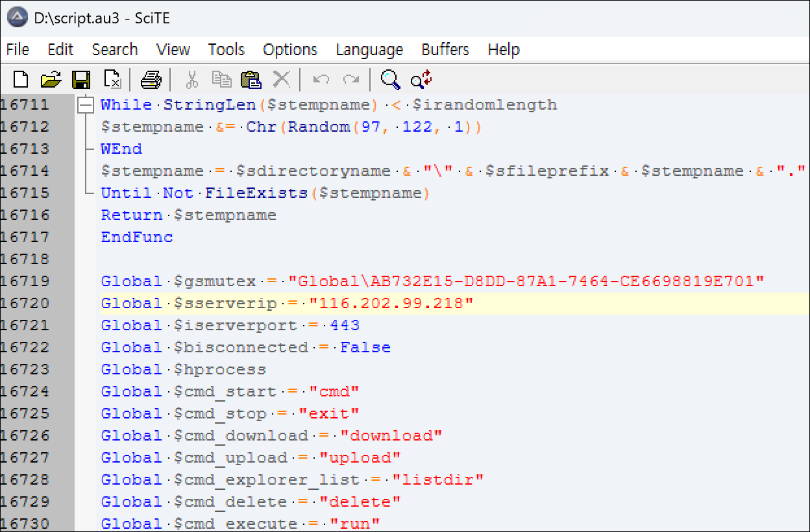810x532 pixels.
Task: Cut selection with the scissors icon
Action: pos(191,80)
